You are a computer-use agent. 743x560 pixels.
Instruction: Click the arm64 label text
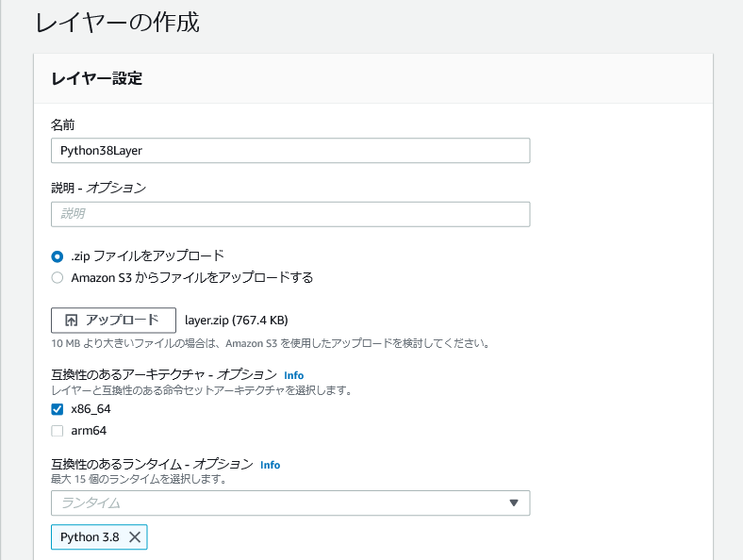click(89, 431)
